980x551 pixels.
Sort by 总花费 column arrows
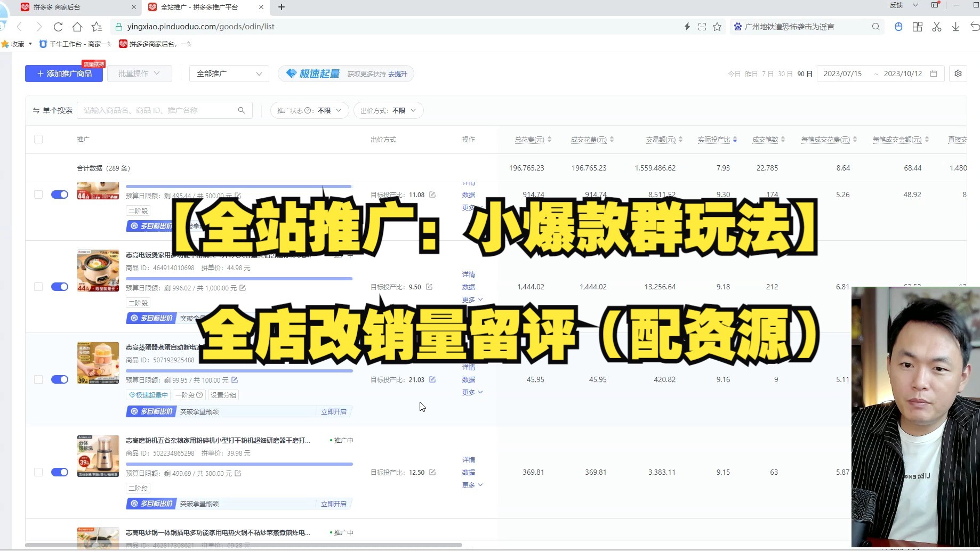click(x=549, y=140)
